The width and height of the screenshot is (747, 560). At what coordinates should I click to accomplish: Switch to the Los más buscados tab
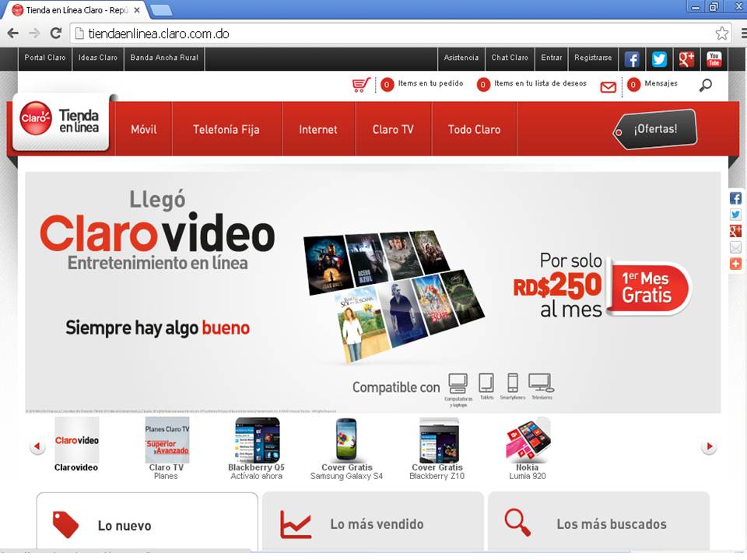pyautogui.click(x=598, y=523)
